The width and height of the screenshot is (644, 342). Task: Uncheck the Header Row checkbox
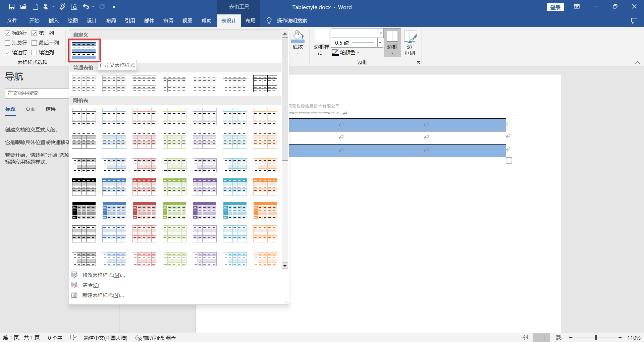pos(7,33)
